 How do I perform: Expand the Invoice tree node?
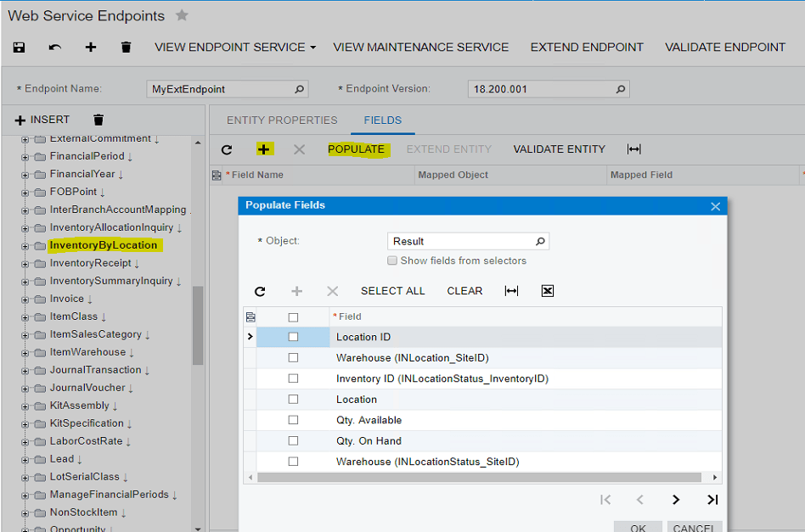[25, 300]
